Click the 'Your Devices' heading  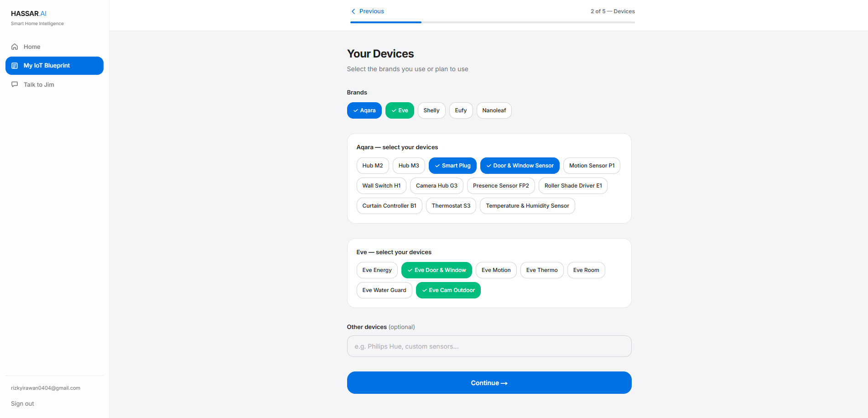pos(380,54)
